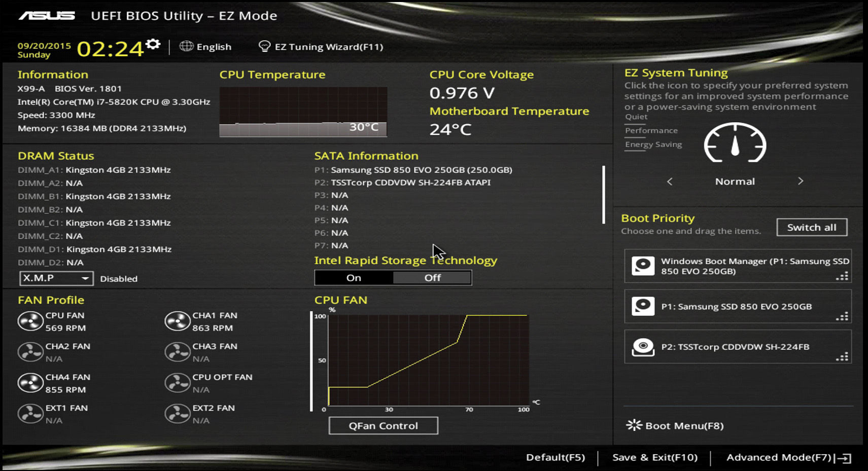Select Windows Boot Manager boot entry text
868x471 pixels.
coord(755,266)
